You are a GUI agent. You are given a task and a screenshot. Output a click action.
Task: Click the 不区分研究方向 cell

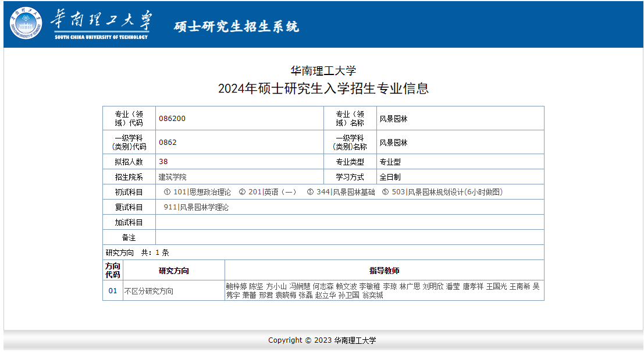(x=174, y=290)
